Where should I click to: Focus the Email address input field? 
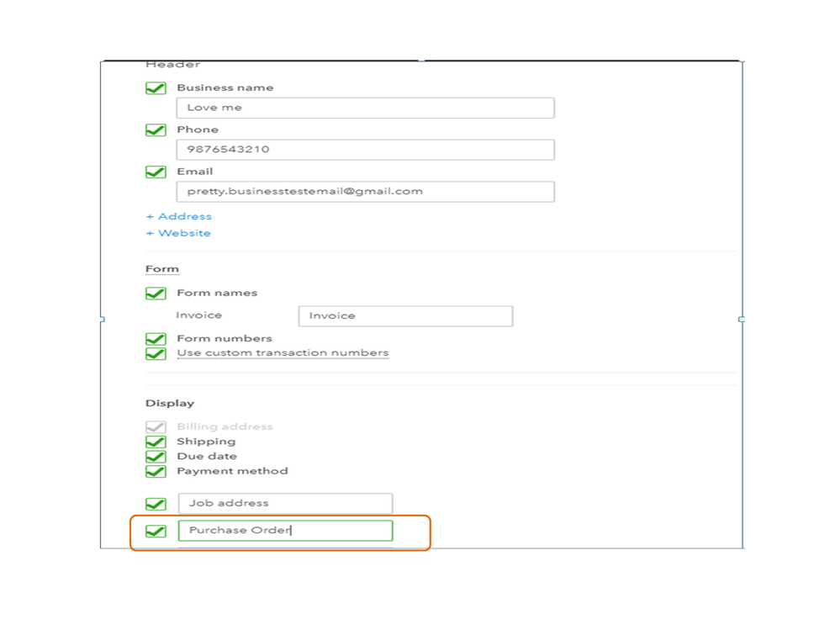(365, 192)
